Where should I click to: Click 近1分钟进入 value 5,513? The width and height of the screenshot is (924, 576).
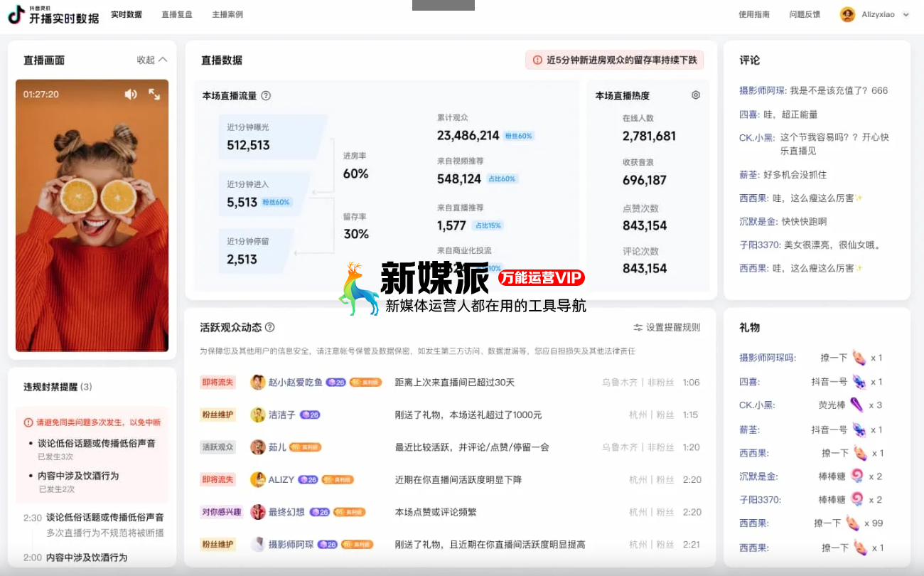[x=242, y=202]
